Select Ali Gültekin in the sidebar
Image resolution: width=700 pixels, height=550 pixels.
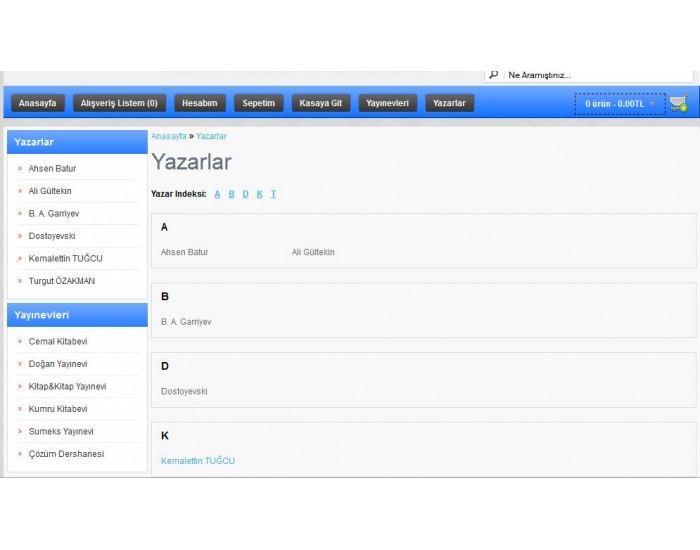50,191
